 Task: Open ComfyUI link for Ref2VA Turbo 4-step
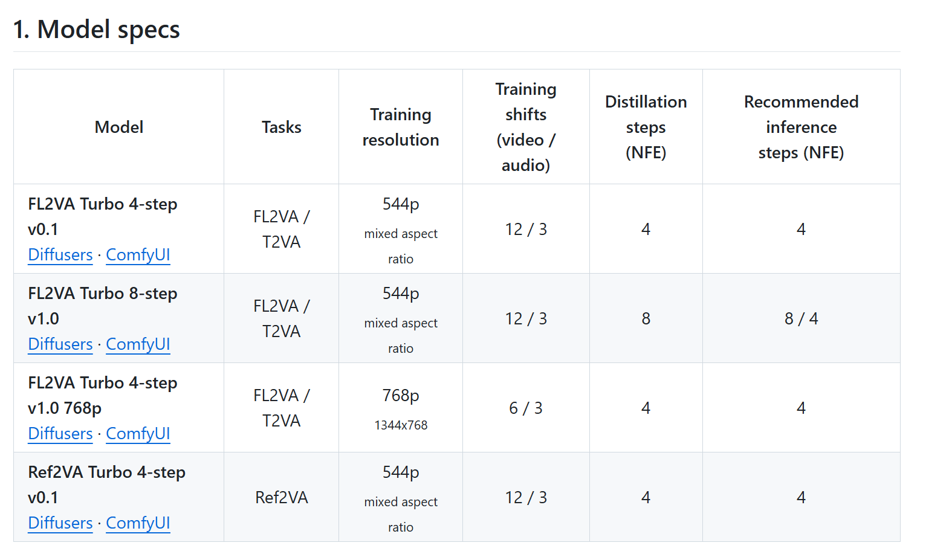tap(138, 523)
